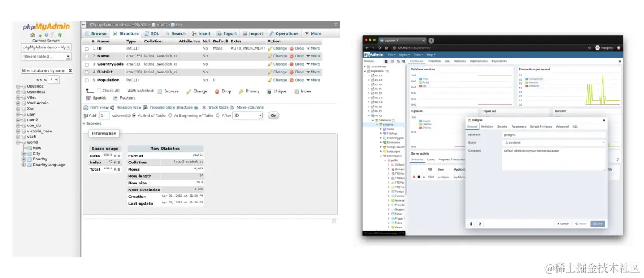Collapse the world database node
This screenshot has width=644, height=278.
tap(18, 143)
